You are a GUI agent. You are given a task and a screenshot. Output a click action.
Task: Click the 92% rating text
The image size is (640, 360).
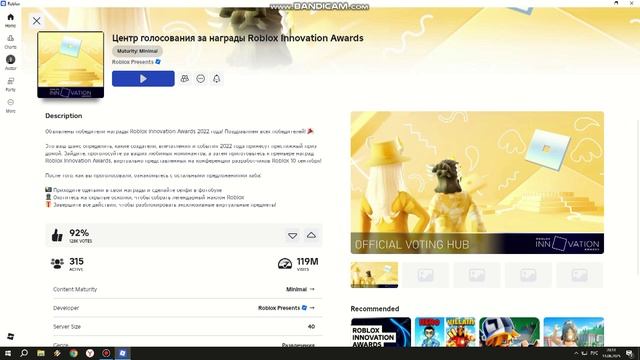[79, 233]
